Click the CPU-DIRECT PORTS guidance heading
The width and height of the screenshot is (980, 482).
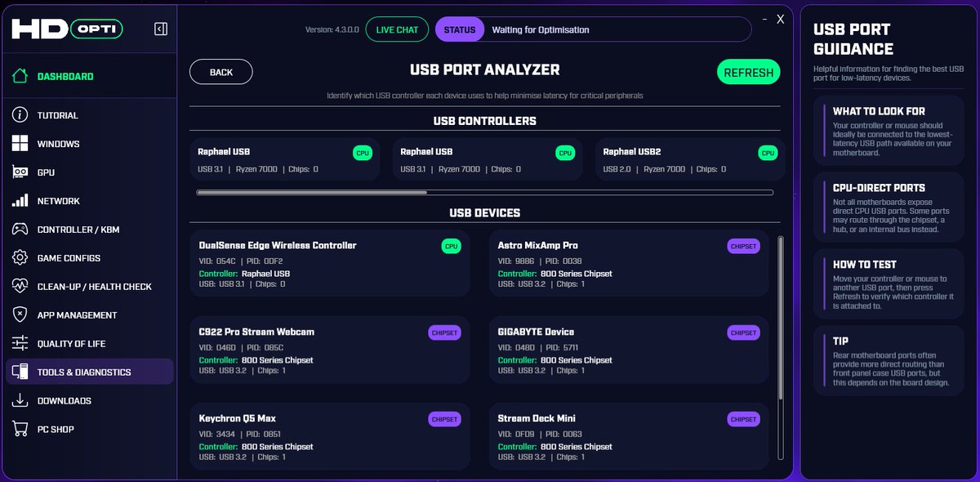point(879,188)
